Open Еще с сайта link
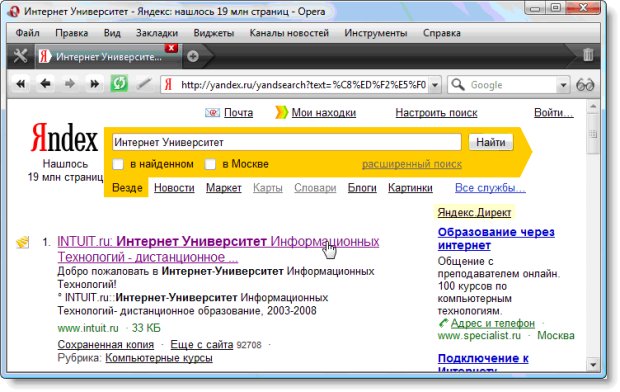 202,345
